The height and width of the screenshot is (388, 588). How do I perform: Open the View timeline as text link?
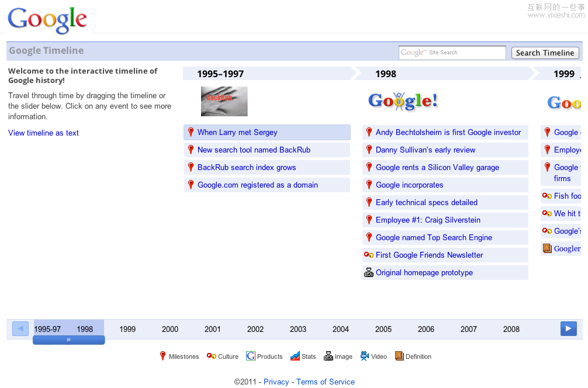coord(43,133)
